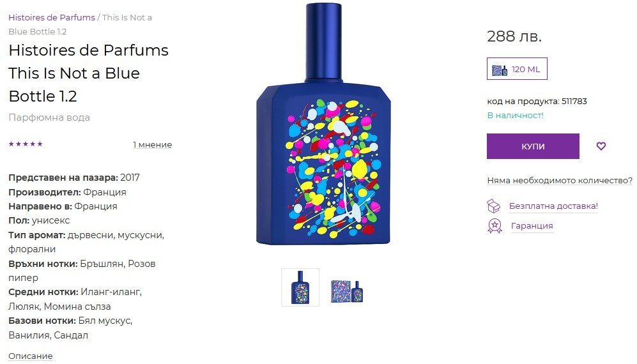Select the bottle with box thumbnail
Image resolution: width=637 pixels, height=364 pixels.
[346, 290]
